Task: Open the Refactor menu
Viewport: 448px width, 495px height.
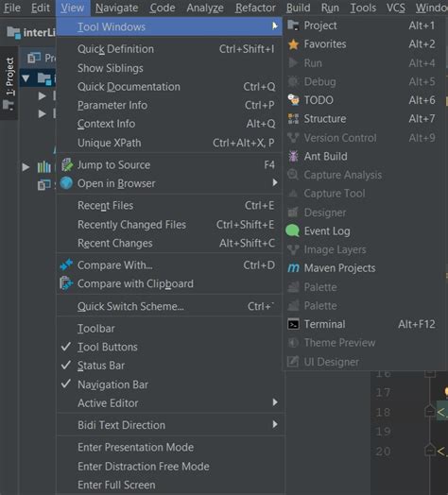Action: click(255, 8)
